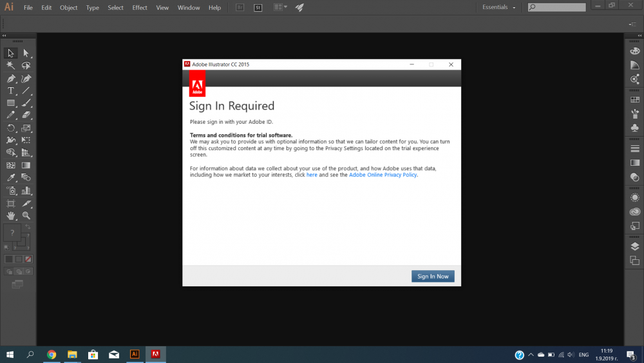Open the Color Guide panel
Screen dimensions: 644x363
[634, 65]
